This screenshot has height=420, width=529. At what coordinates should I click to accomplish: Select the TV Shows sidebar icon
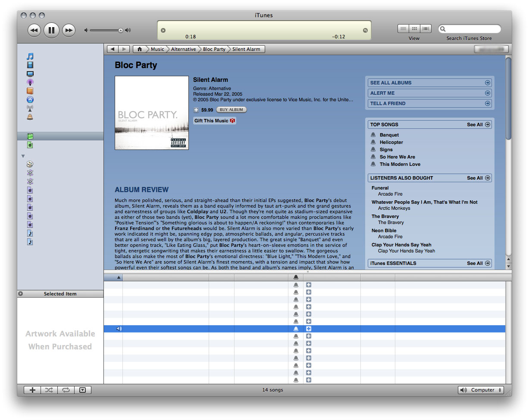click(30, 74)
